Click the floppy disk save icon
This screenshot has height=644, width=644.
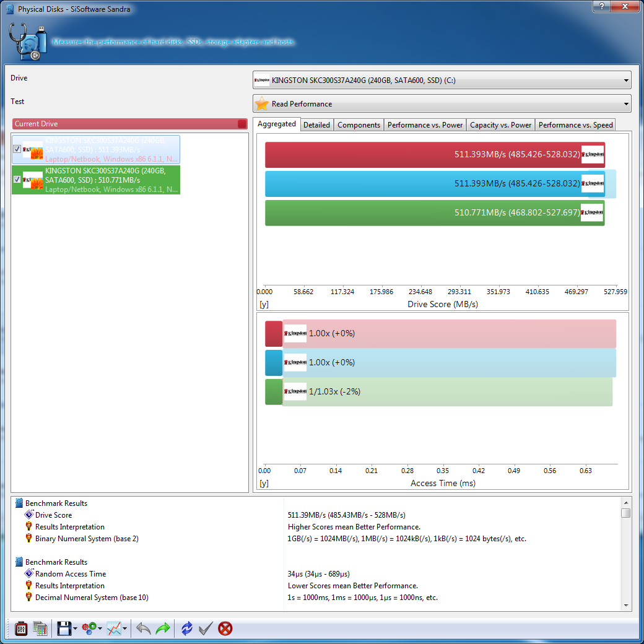pos(64,629)
